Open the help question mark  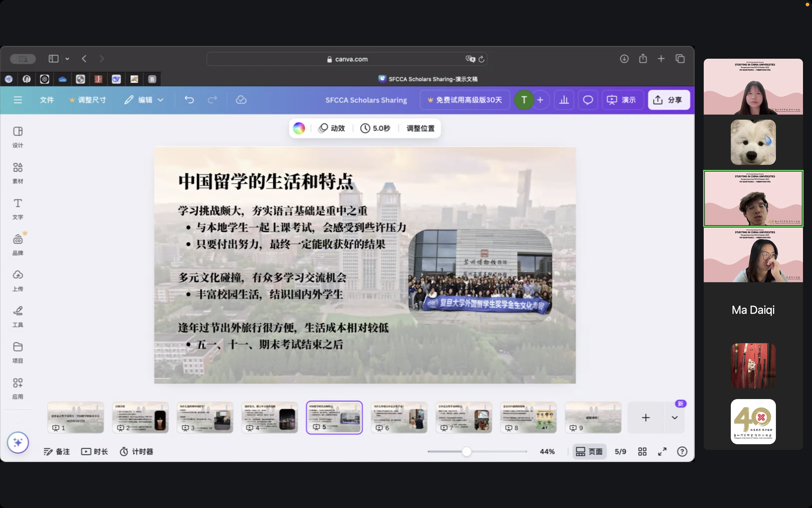pos(682,452)
